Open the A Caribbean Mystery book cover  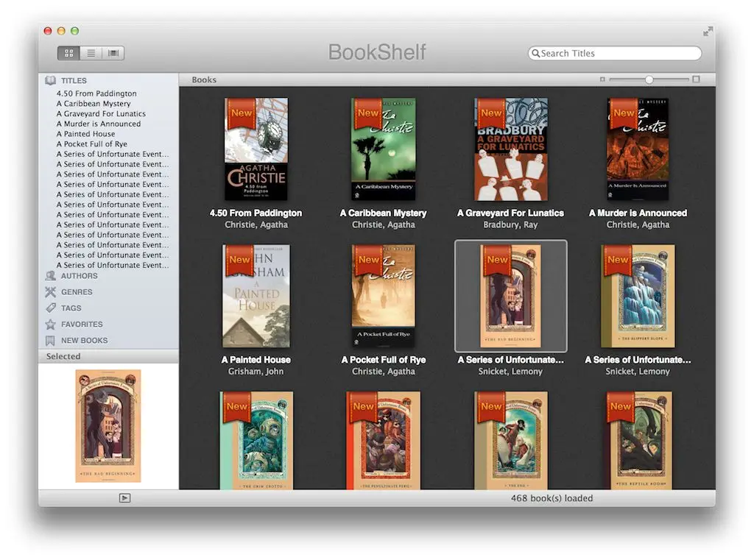coord(383,149)
